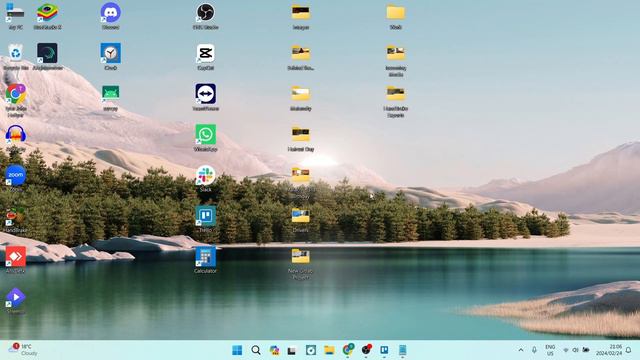Select the Discord desktop shortcut

[111, 16]
